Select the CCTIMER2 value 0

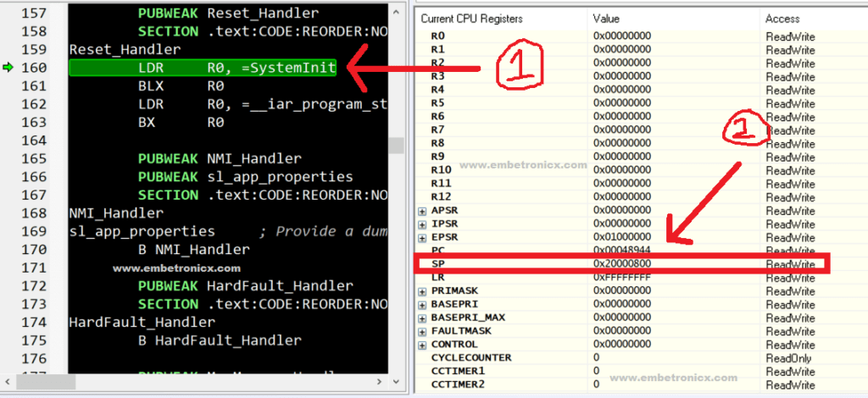(596, 384)
